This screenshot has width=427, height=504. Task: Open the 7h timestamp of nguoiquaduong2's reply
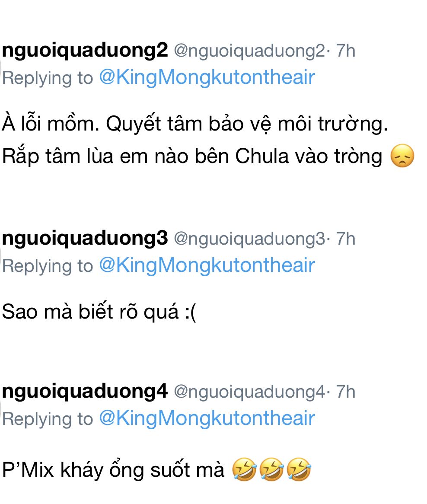[x=345, y=51]
